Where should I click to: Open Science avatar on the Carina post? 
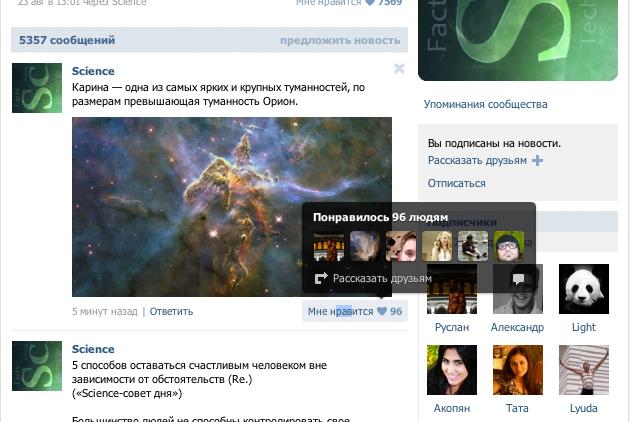click(37, 88)
